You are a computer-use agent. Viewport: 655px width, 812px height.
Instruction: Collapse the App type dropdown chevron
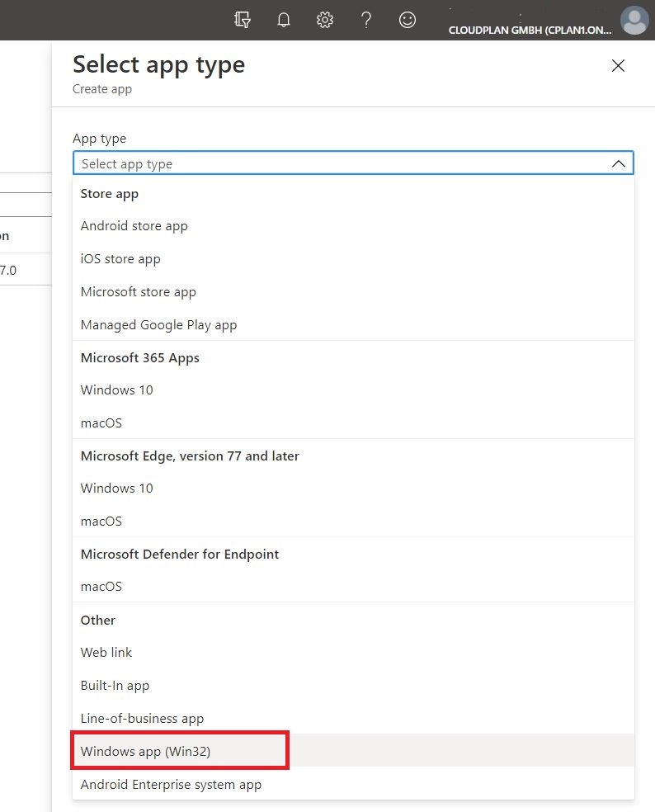618,163
